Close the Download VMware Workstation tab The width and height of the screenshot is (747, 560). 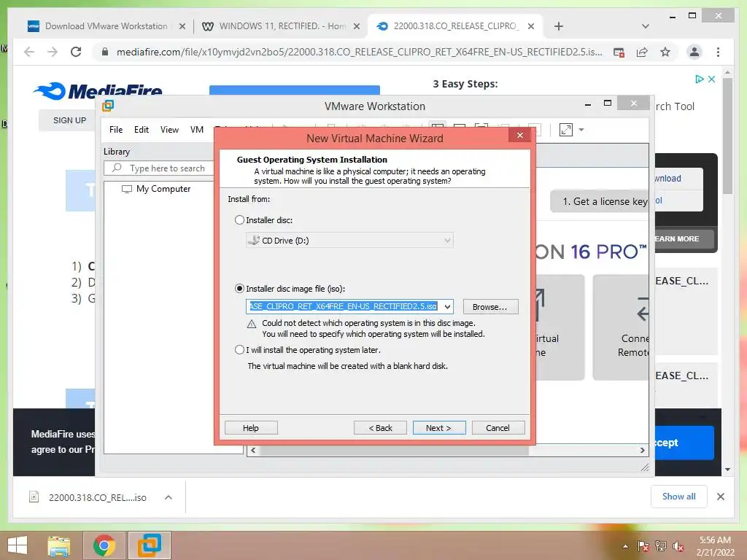(182, 26)
